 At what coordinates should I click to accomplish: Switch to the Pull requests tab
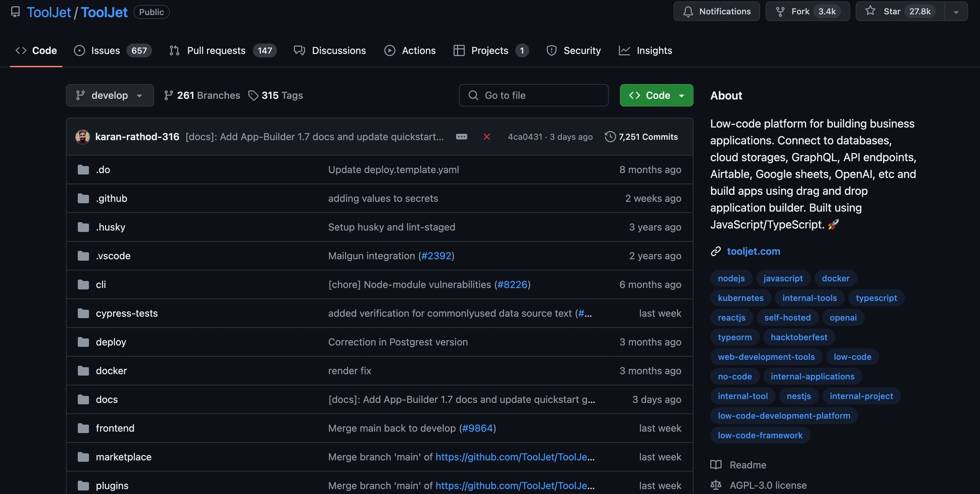[216, 51]
